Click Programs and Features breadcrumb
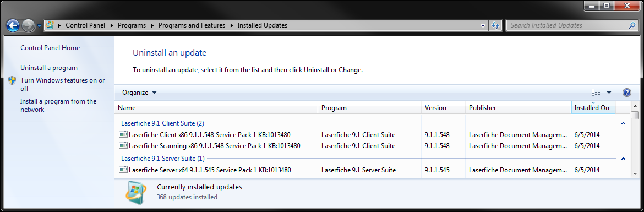 pyautogui.click(x=192, y=25)
